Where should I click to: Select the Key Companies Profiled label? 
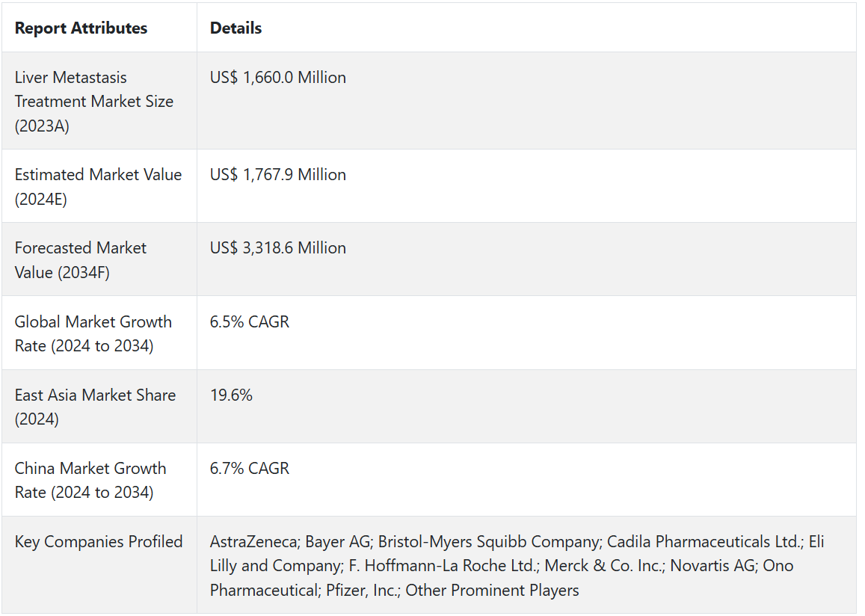(x=98, y=542)
